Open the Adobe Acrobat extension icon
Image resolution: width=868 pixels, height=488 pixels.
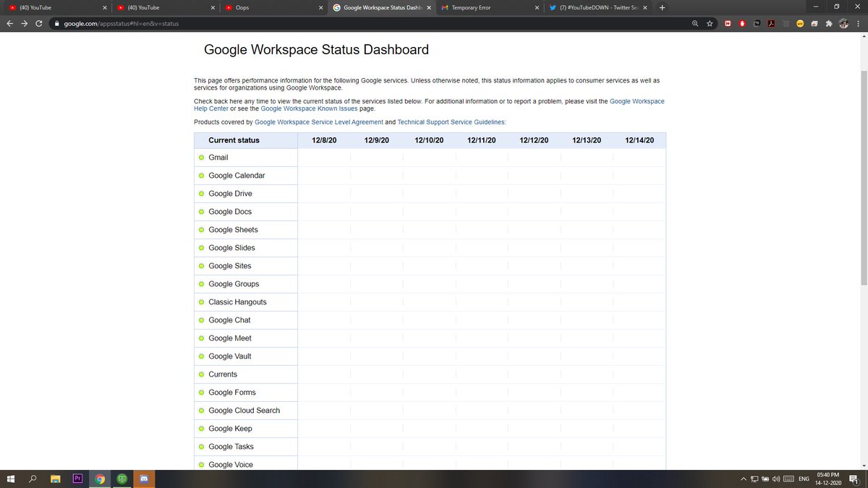coord(772,23)
